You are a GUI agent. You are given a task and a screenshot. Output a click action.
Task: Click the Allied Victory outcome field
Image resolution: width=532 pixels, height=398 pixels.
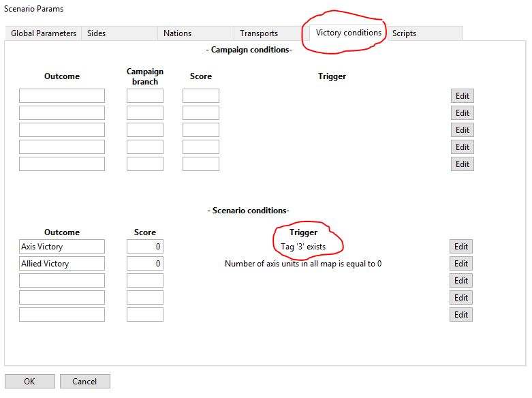[62, 264]
